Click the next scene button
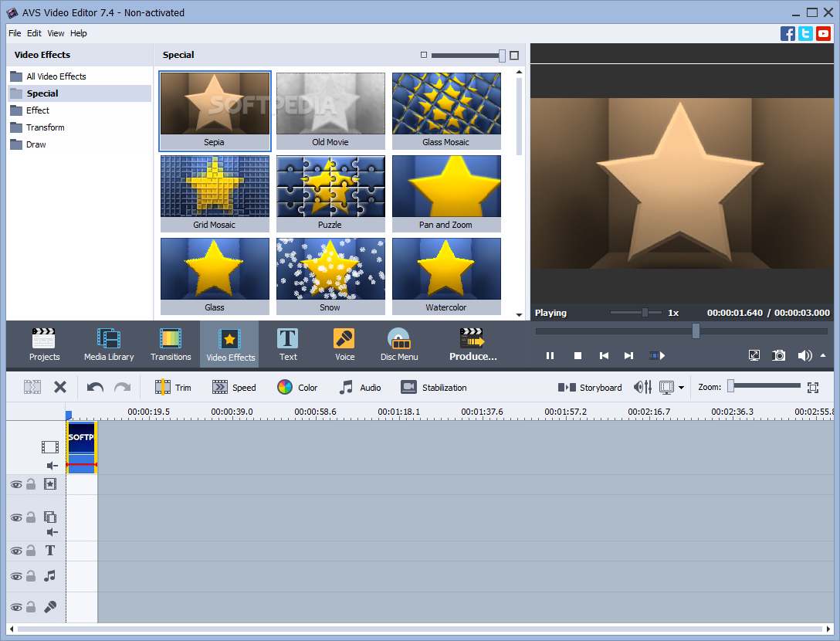 657,356
